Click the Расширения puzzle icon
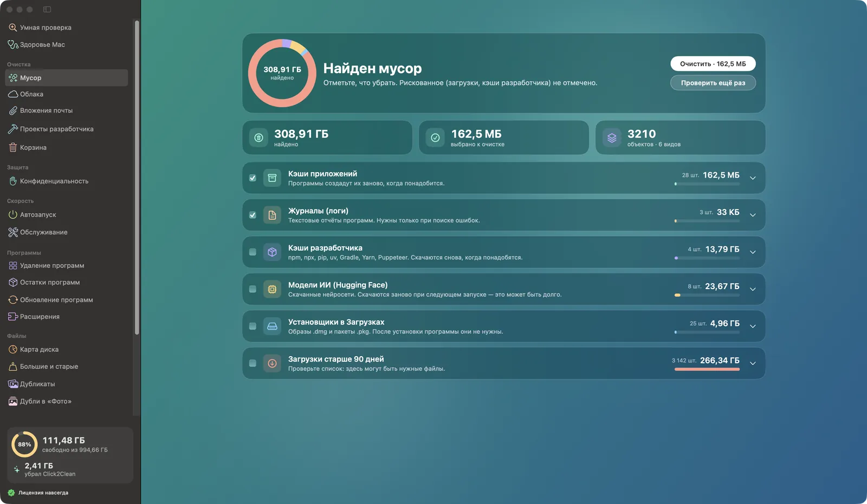The width and height of the screenshot is (867, 504). (13, 316)
